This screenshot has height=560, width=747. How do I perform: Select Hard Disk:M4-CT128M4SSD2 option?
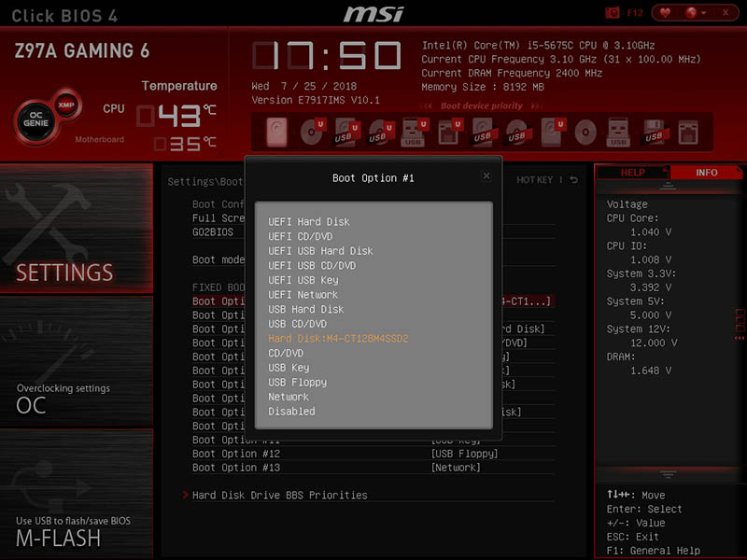[x=338, y=339]
